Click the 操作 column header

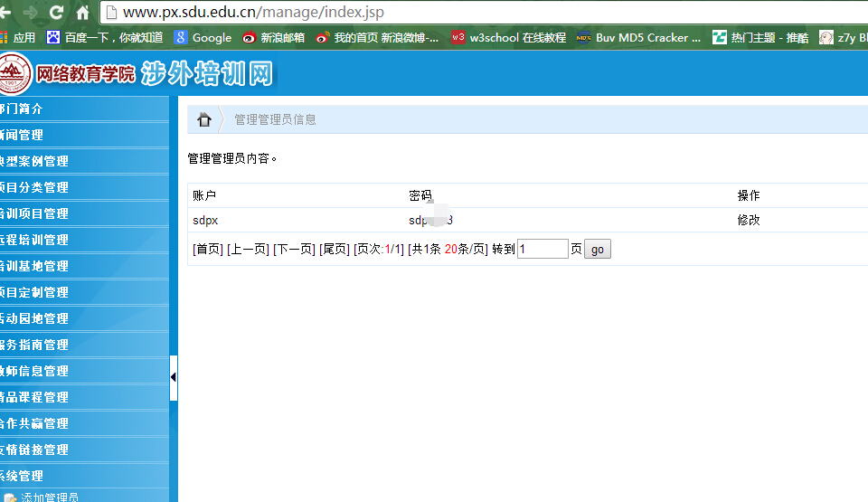coord(749,195)
